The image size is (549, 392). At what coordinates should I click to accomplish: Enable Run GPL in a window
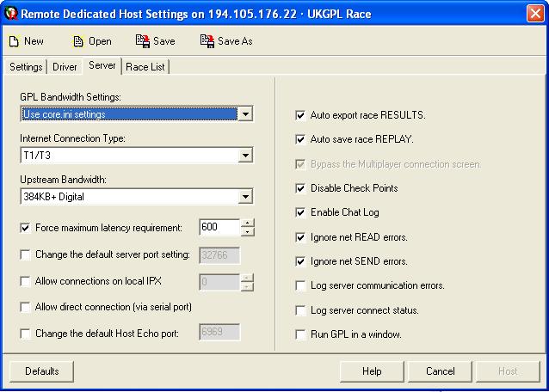click(300, 334)
